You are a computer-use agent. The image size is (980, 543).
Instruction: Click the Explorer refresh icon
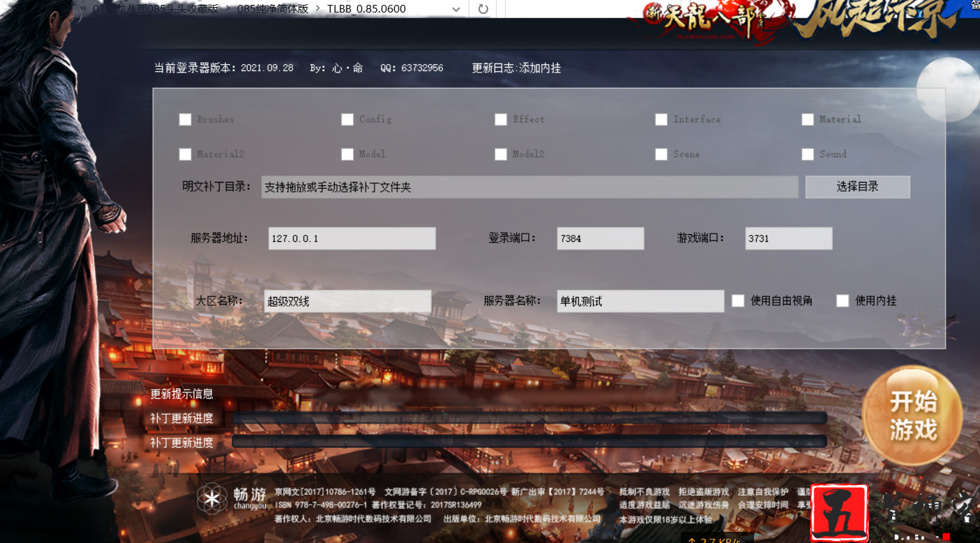pos(483,9)
